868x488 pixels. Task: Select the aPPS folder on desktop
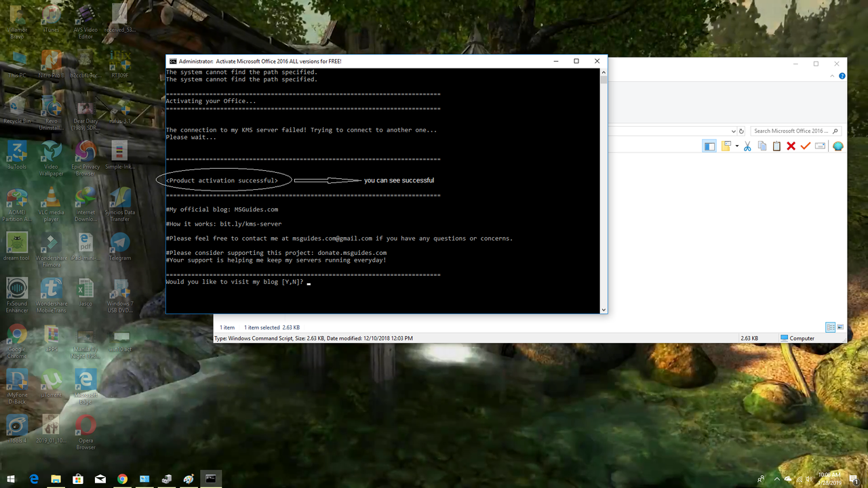[51, 338]
